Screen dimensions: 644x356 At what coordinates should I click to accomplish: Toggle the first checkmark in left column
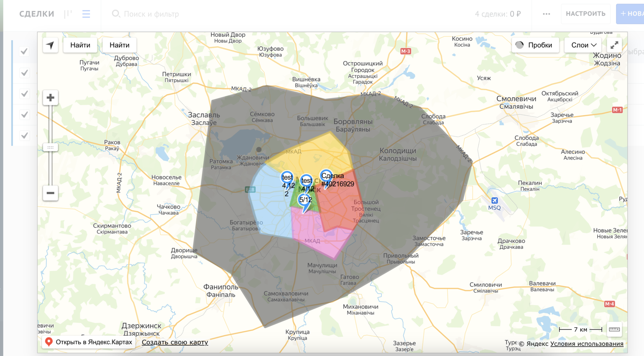click(24, 51)
